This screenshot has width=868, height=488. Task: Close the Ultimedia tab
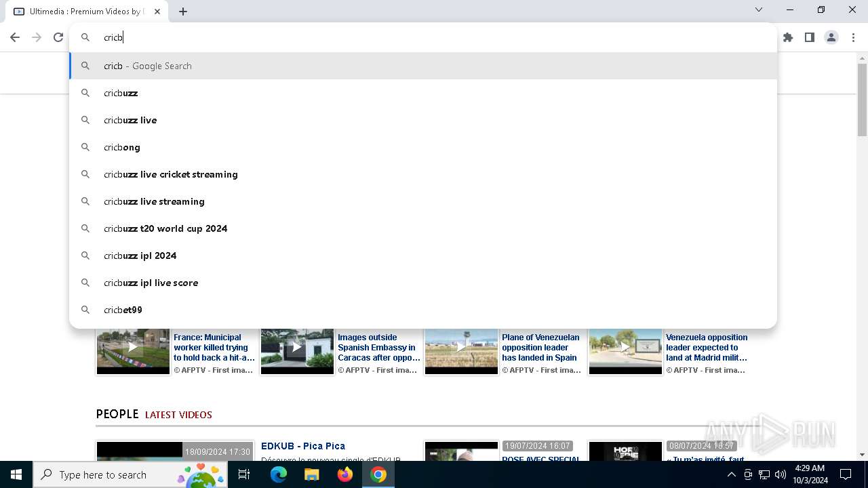pyautogui.click(x=157, y=12)
